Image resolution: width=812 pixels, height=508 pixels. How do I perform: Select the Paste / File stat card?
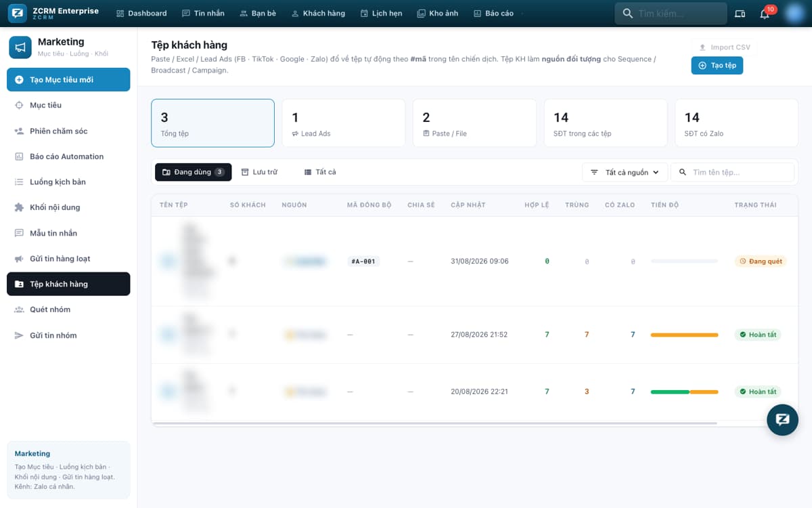(x=474, y=123)
